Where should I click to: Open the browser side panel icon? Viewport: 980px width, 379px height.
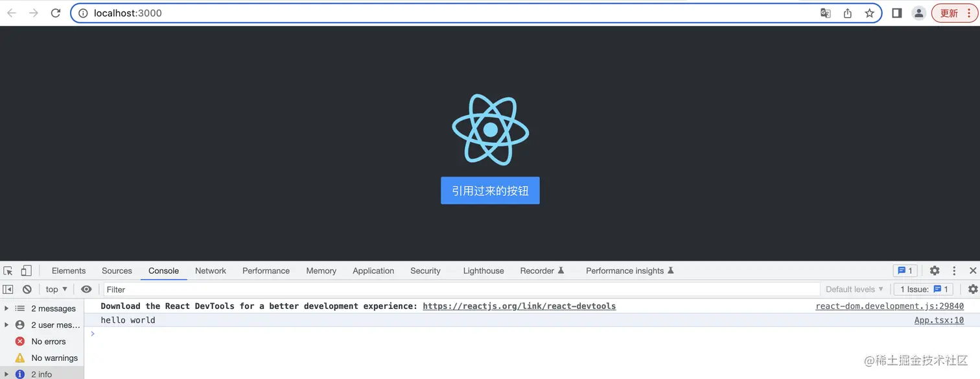pos(897,13)
